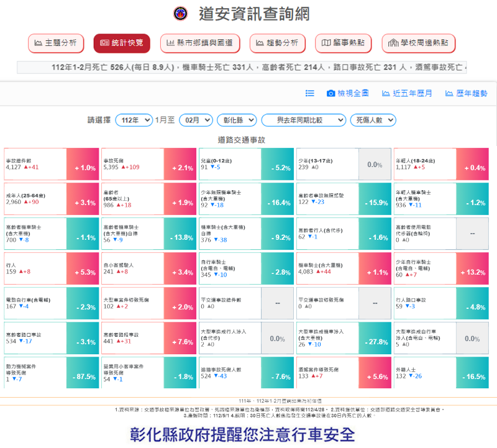The width and height of the screenshot is (497, 448).
Task: Expand the 與去年同期比較 comparison dropdown
Action: tap(304, 120)
